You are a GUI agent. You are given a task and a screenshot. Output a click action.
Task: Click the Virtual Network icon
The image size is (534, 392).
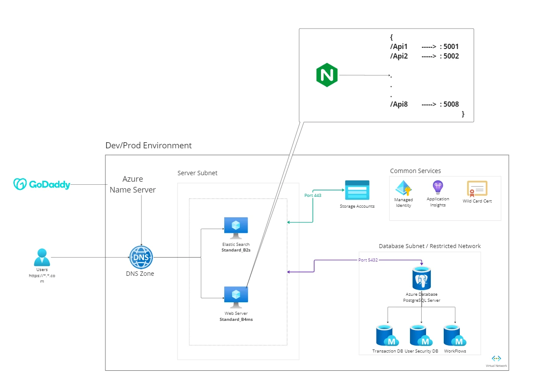496,358
